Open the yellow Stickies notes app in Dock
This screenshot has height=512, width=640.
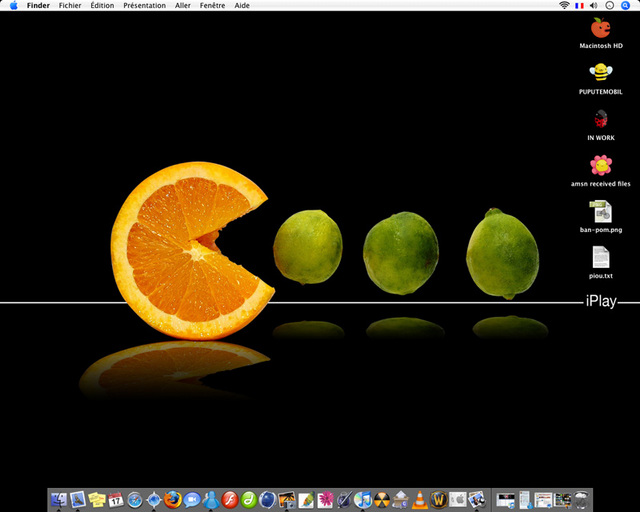pyautogui.click(x=97, y=499)
